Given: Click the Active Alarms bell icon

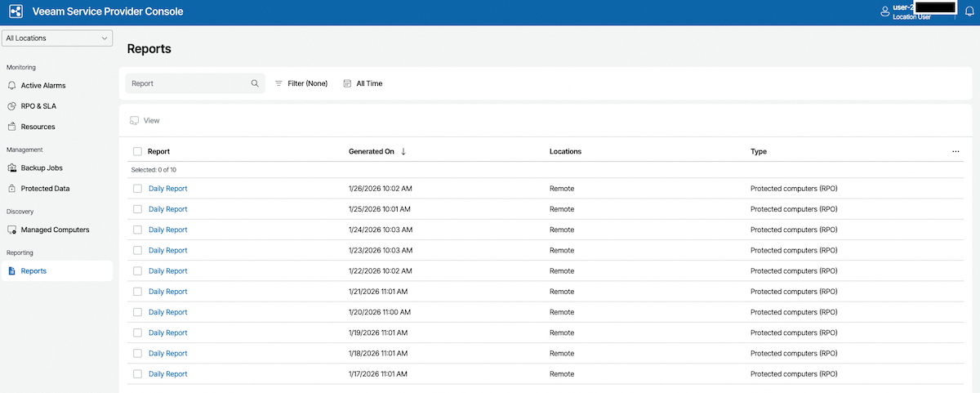Looking at the screenshot, I should point(11,85).
